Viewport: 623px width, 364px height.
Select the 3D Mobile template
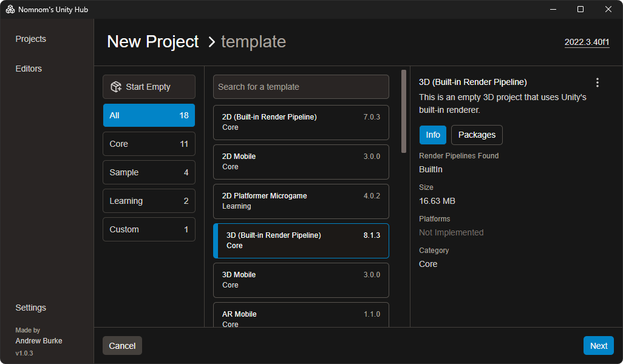point(301,280)
